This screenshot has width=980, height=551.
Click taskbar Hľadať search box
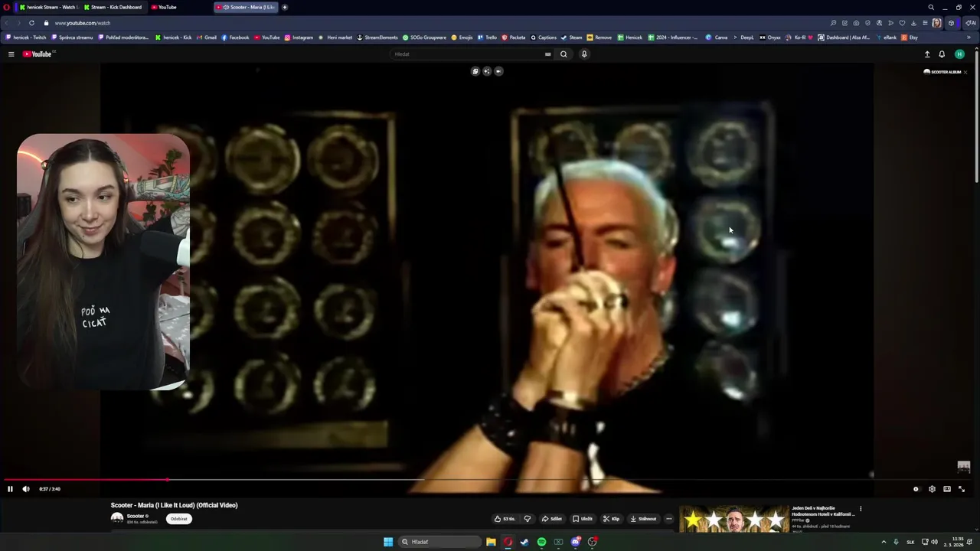point(440,542)
